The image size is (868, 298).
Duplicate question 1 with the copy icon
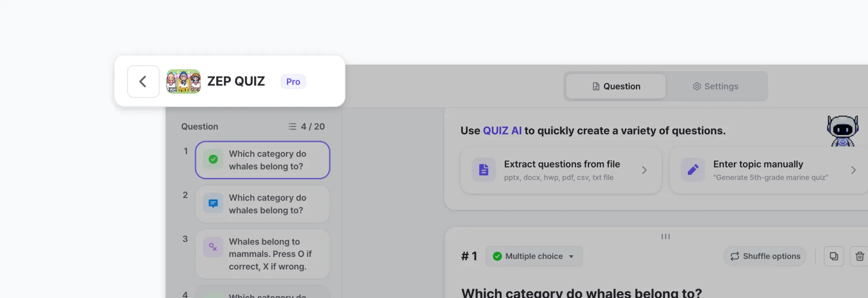click(x=834, y=256)
